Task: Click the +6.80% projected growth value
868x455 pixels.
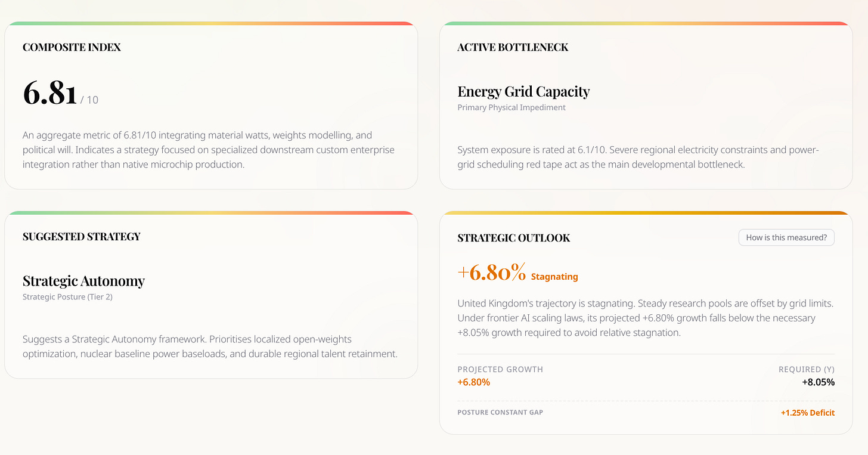Action: coord(474,382)
